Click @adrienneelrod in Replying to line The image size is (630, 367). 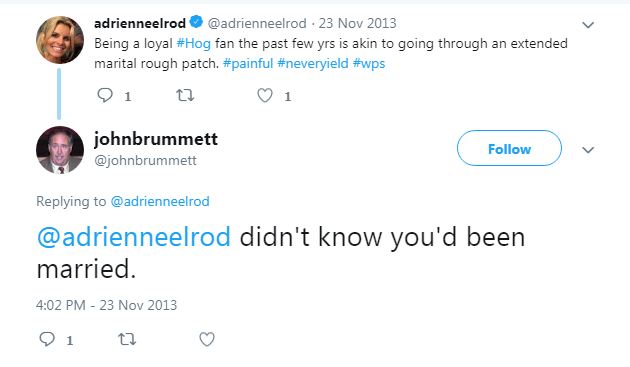tap(160, 201)
